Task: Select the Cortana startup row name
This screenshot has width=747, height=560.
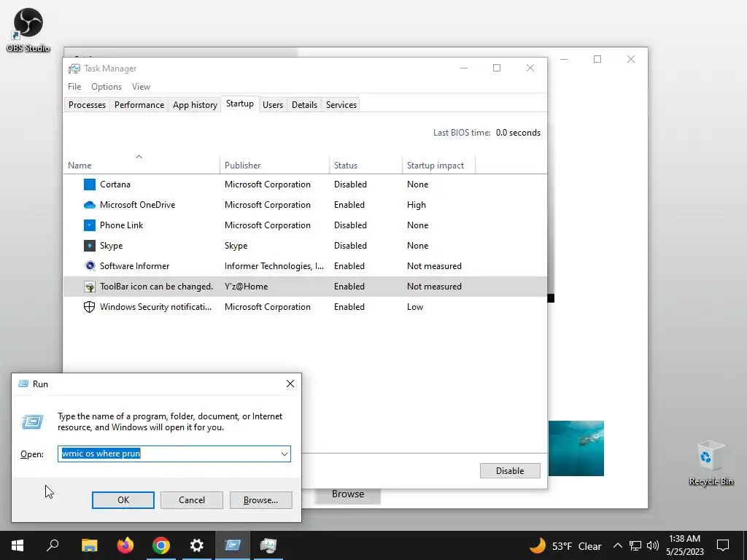Action: [115, 184]
